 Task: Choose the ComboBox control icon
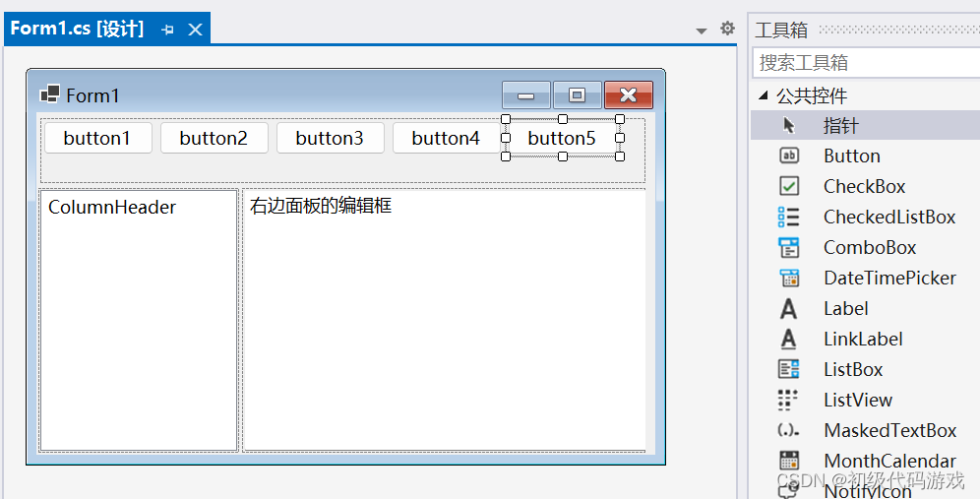(788, 247)
